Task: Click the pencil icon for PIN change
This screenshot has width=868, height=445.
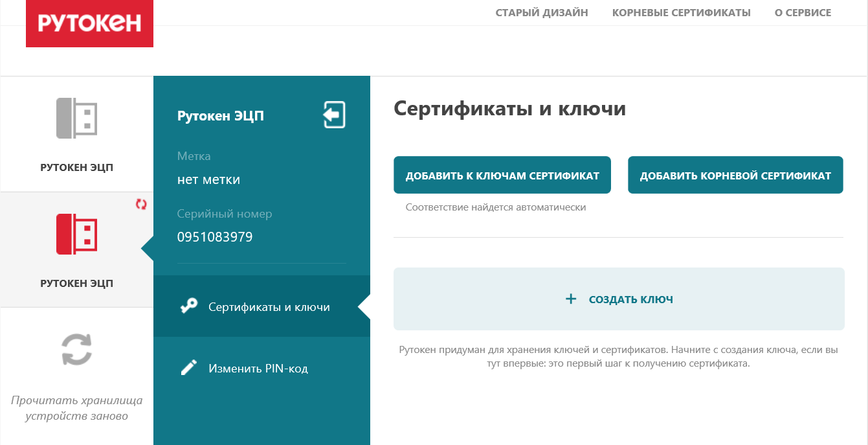Action: 188,368
